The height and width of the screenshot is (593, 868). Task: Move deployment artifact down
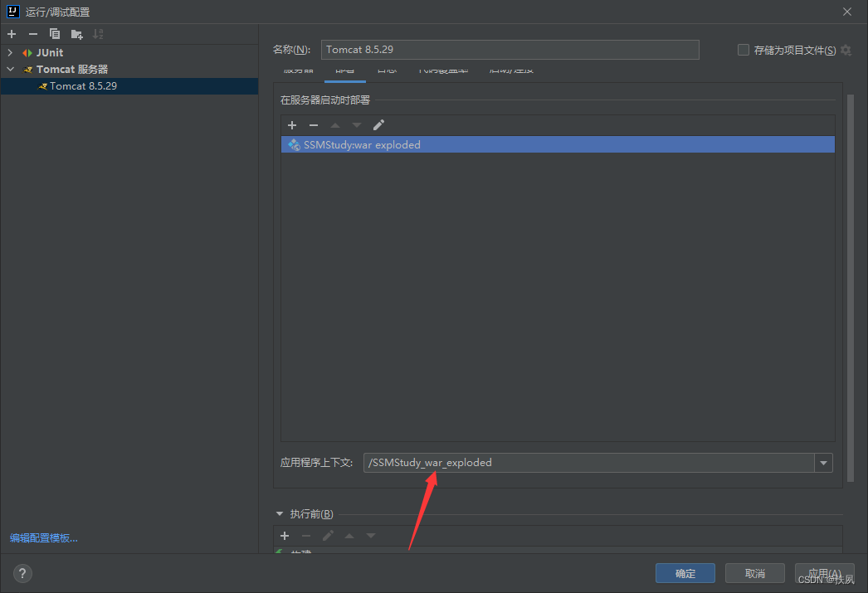pos(357,125)
